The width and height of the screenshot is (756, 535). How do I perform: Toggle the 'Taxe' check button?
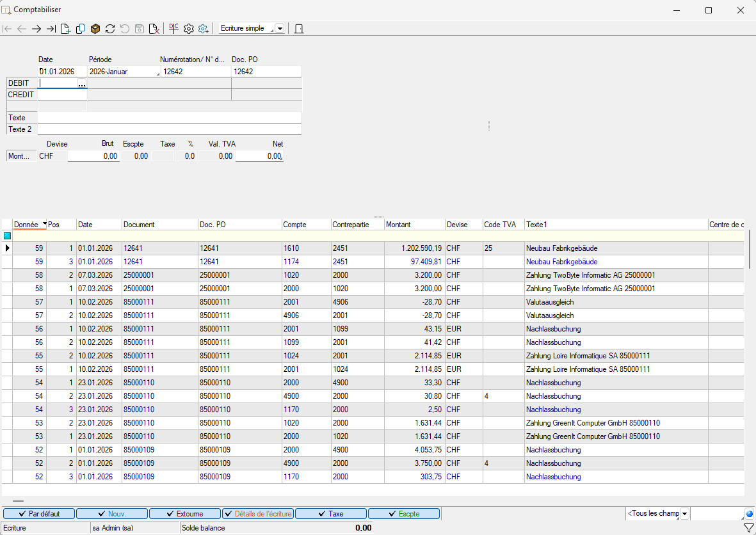[331, 513]
